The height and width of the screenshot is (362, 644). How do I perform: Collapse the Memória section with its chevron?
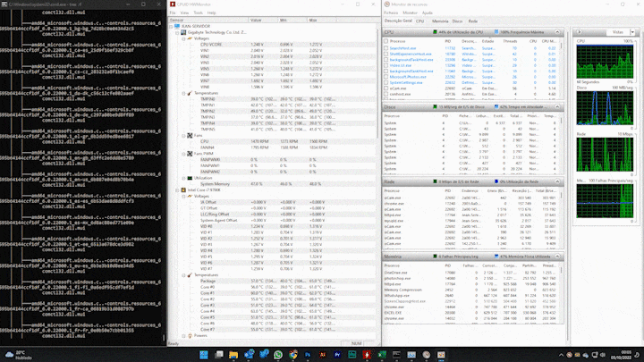click(557, 257)
